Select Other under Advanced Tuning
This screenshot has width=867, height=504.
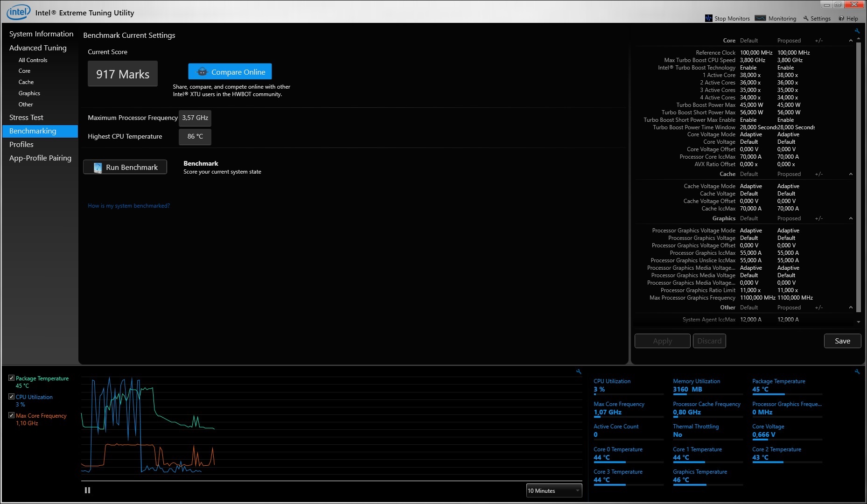pyautogui.click(x=26, y=105)
